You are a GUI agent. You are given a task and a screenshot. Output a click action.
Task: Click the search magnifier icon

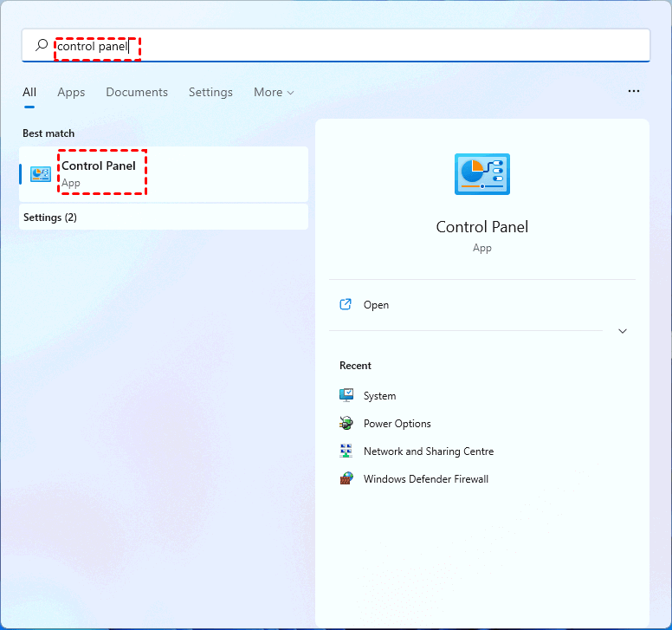pyautogui.click(x=42, y=45)
